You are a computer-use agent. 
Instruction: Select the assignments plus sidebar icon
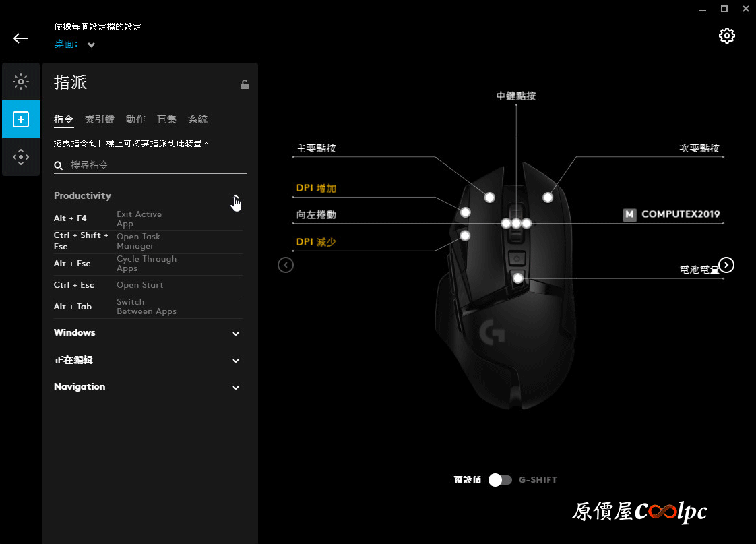click(x=21, y=119)
